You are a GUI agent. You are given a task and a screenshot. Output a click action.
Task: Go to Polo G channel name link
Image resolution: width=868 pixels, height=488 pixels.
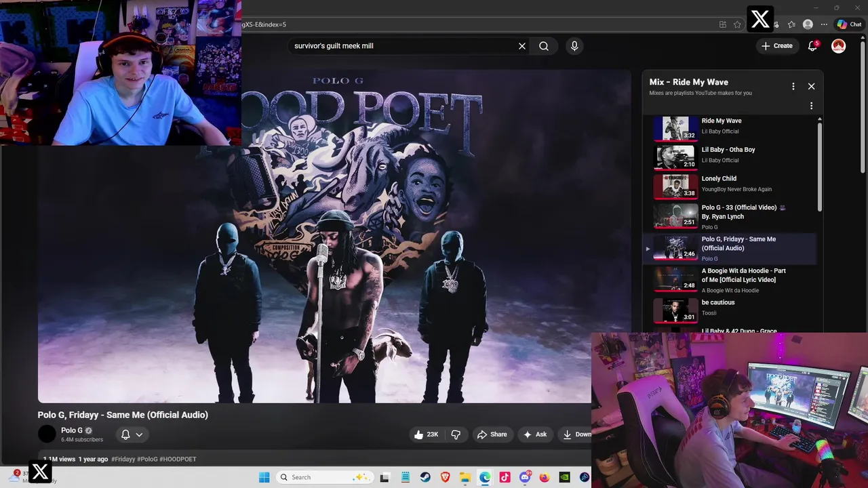72,430
